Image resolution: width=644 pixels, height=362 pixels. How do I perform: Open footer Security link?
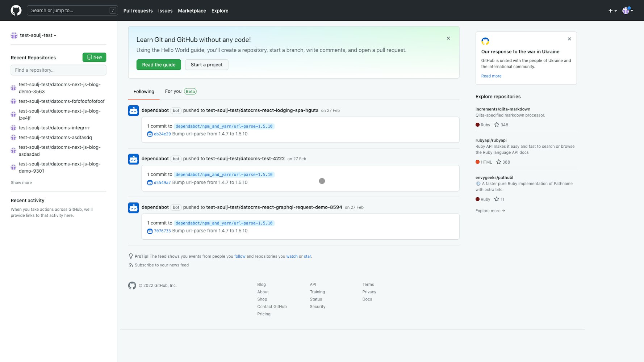[x=318, y=307]
